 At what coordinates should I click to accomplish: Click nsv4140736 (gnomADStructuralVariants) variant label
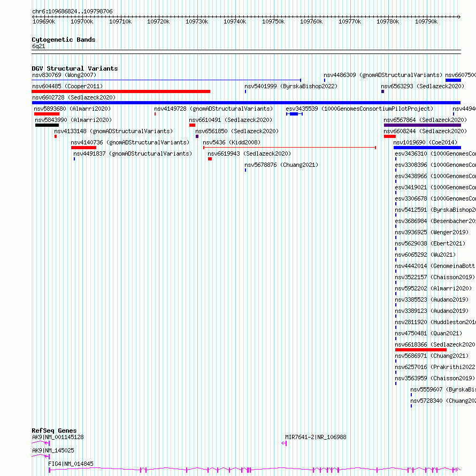[x=130, y=142]
